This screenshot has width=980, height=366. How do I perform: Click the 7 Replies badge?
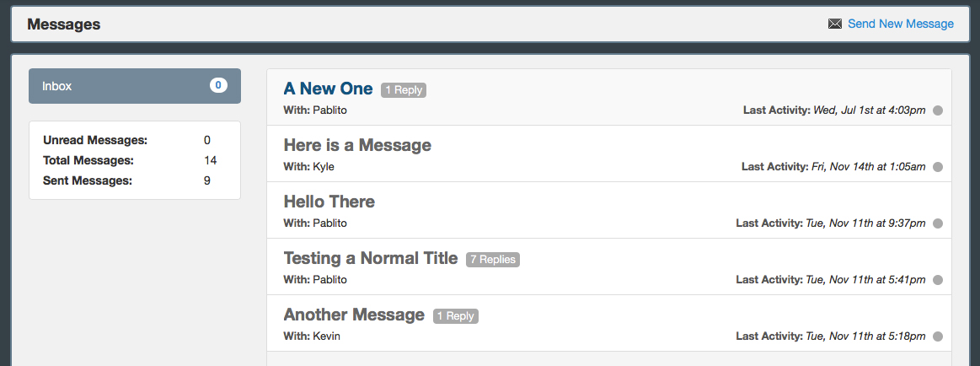[x=493, y=260]
